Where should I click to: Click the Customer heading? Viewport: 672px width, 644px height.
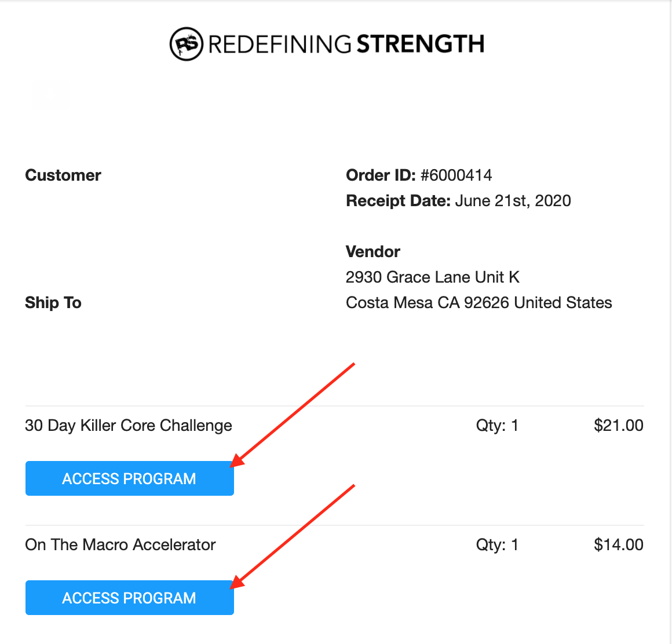[x=63, y=175]
